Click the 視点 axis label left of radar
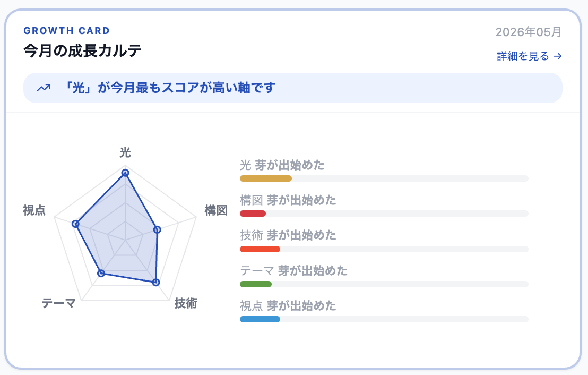This screenshot has height=375, width=588. (x=34, y=210)
